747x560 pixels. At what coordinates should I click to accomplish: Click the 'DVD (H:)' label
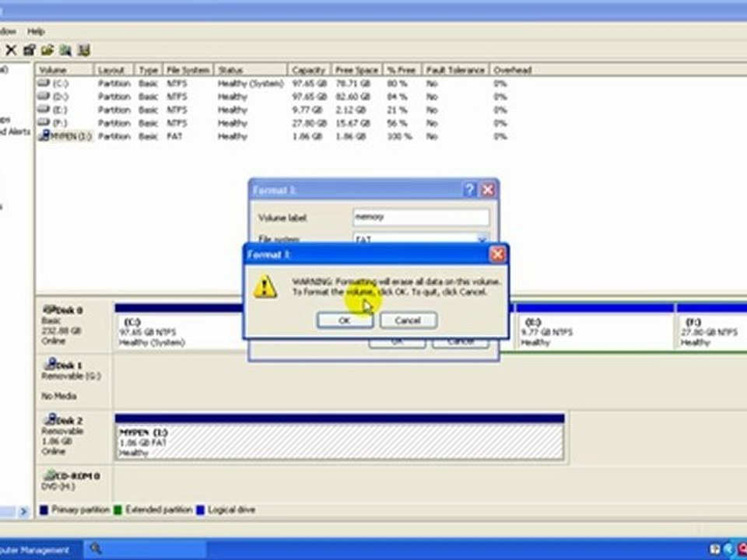tap(58, 486)
